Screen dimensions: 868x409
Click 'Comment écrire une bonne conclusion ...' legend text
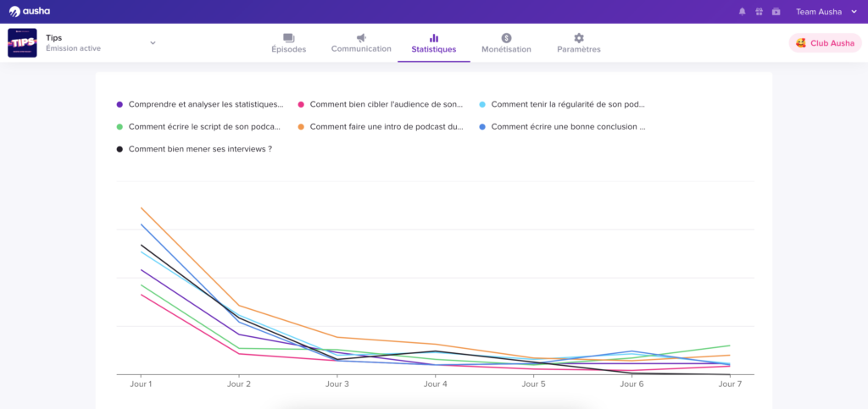coord(569,126)
